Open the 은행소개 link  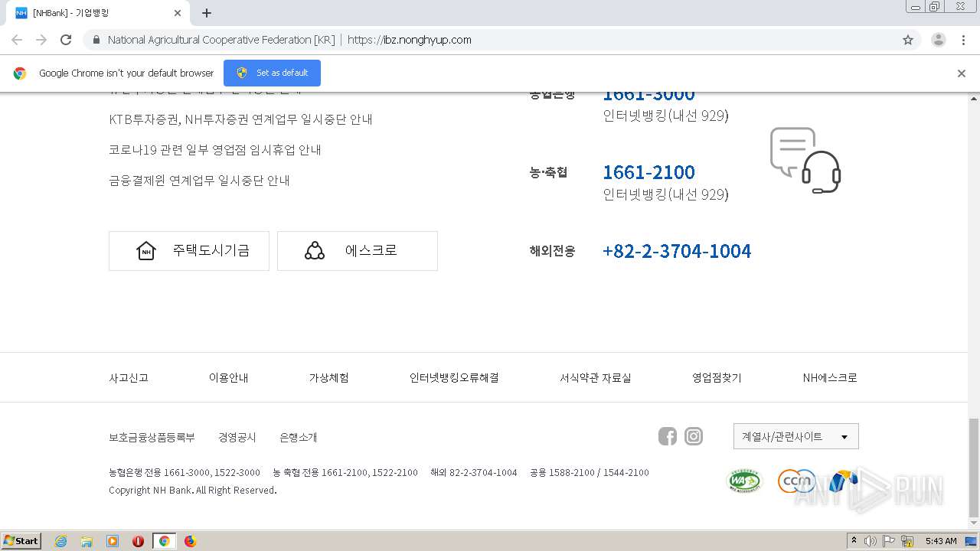click(299, 438)
